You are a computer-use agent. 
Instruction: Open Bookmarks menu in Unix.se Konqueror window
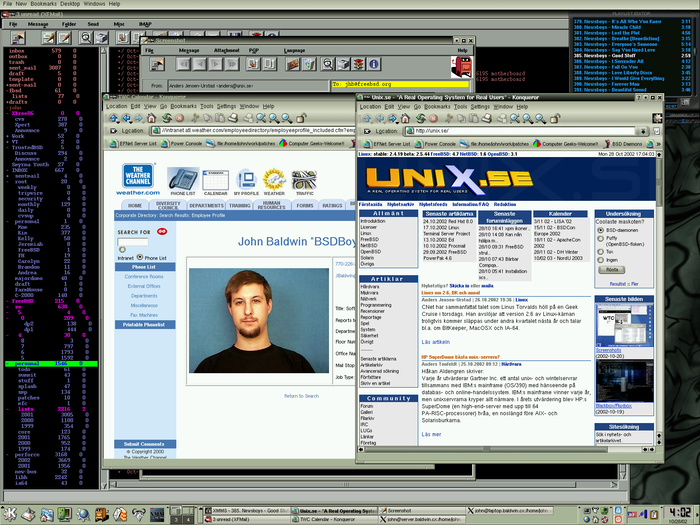click(x=435, y=107)
